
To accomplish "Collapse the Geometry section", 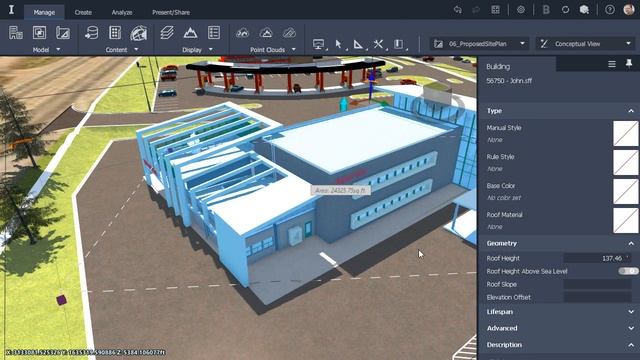I will tap(631, 243).
